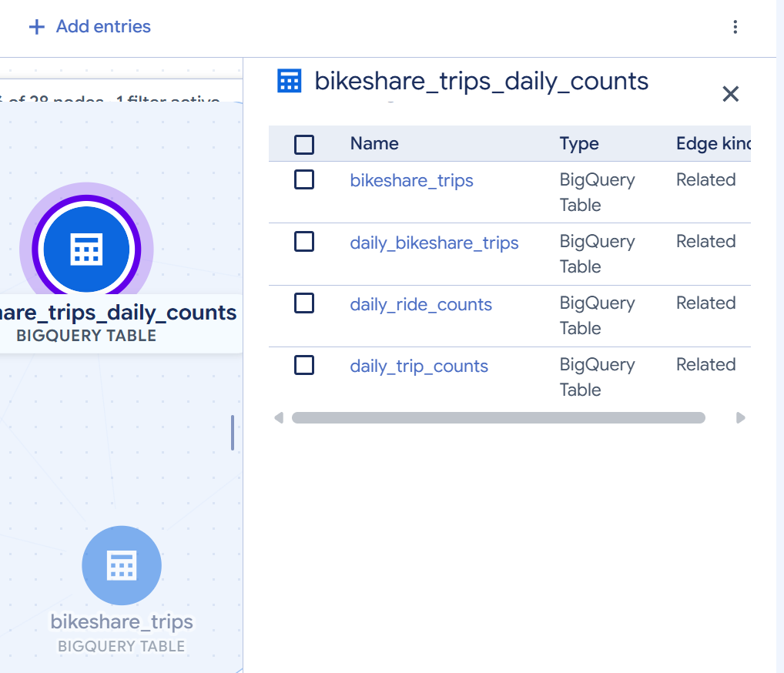Click the bikeshare_trips_daily_counts panel title
This screenshot has width=784, height=673.
point(481,81)
